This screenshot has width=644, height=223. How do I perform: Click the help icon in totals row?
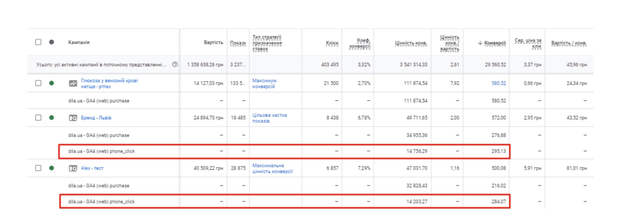click(x=175, y=64)
